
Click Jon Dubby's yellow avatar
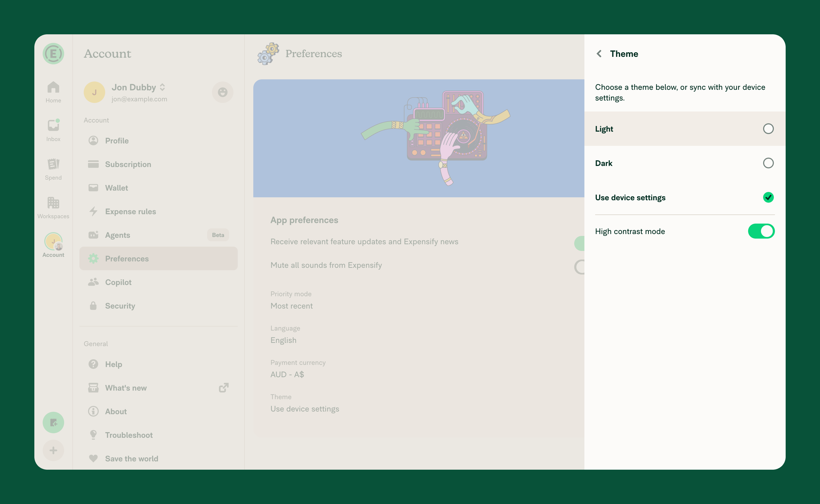(94, 92)
